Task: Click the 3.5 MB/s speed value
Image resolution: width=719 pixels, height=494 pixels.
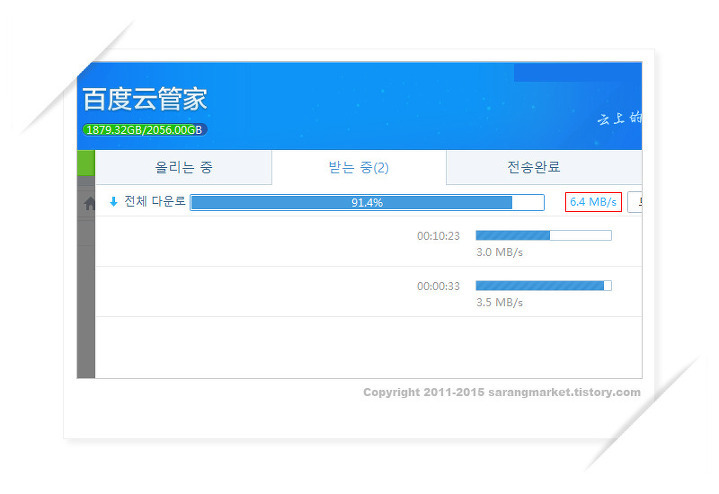Action: [x=499, y=302]
